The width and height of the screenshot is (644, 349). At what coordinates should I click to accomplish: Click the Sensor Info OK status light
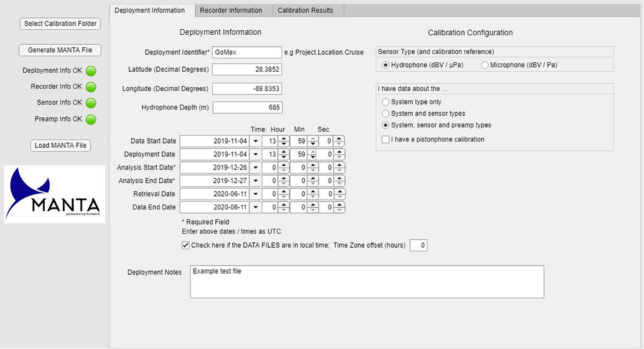(91, 103)
